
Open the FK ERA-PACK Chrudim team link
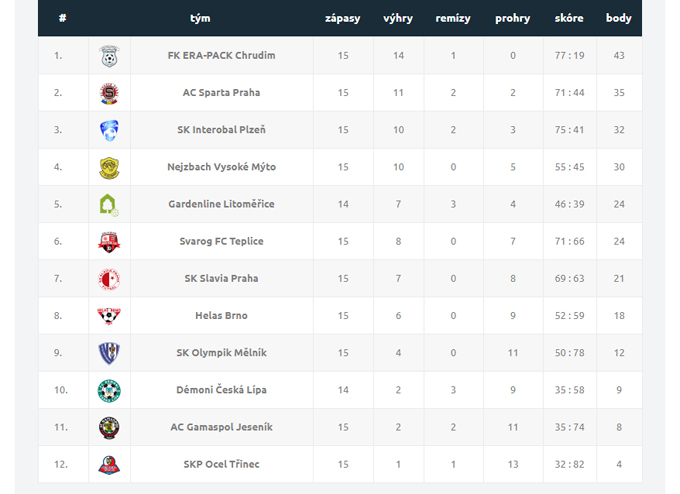click(x=222, y=56)
